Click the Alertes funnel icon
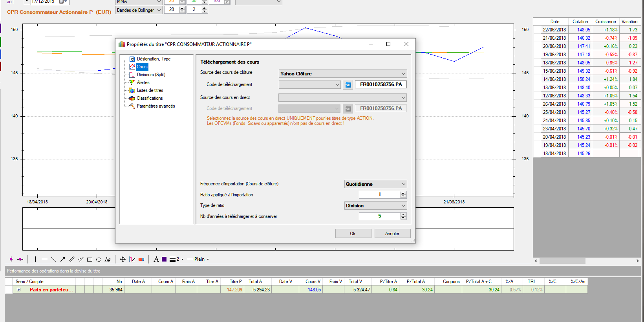The image size is (644, 322). pos(132,82)
